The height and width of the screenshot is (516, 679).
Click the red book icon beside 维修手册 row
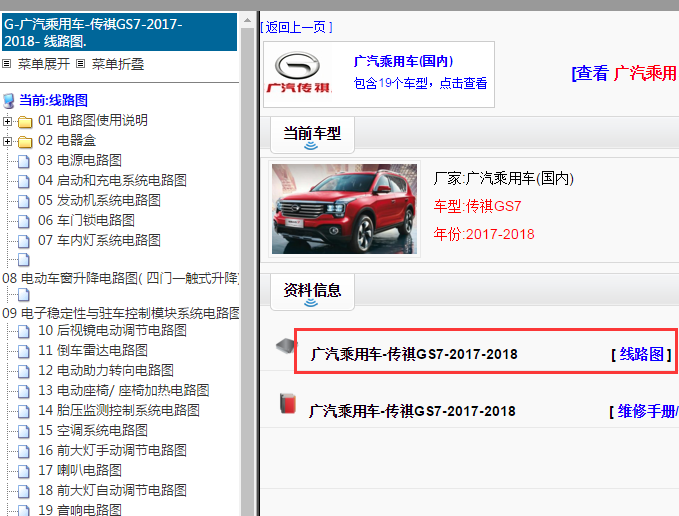point(288,403)
